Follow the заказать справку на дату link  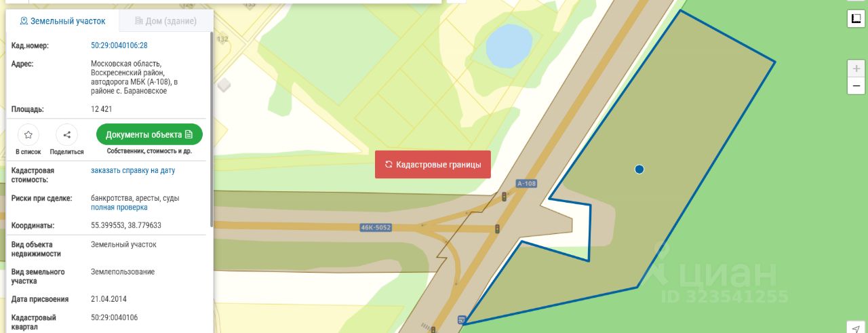coord(133,170)
